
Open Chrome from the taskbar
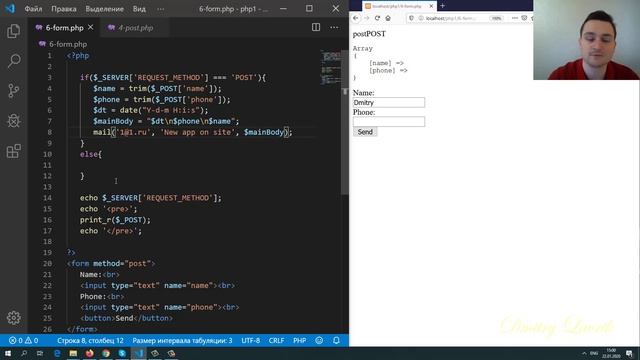click(106, 353)
